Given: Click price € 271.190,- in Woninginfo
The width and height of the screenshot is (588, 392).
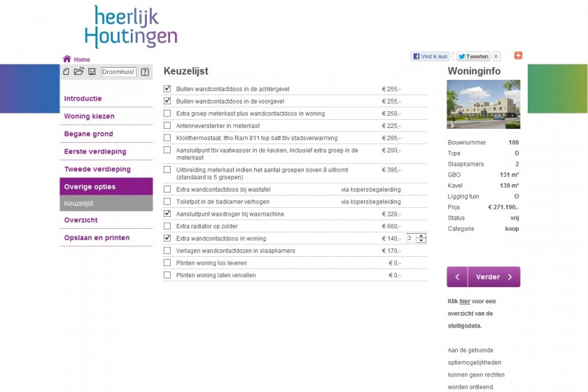Looking at the screenshot, I should coord(503,207).
